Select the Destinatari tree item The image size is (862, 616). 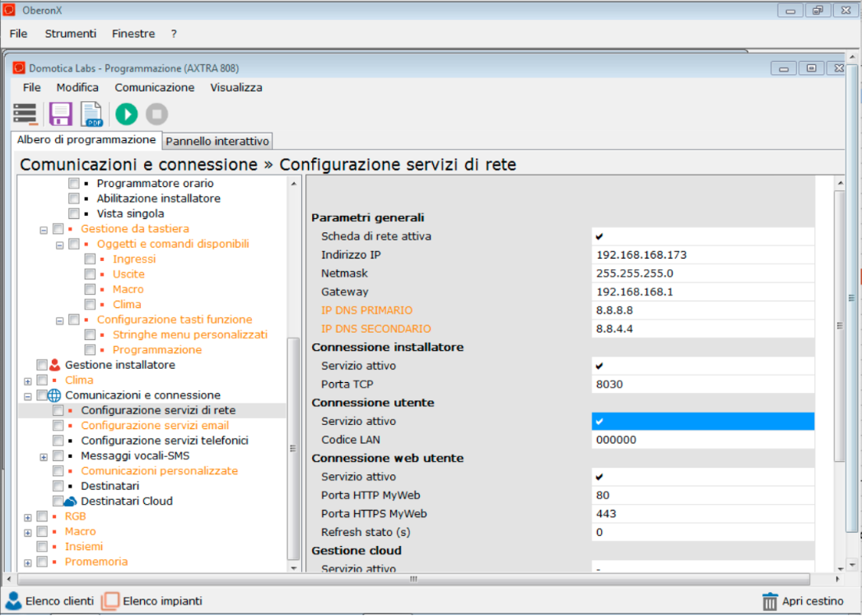tap(110, 486)
